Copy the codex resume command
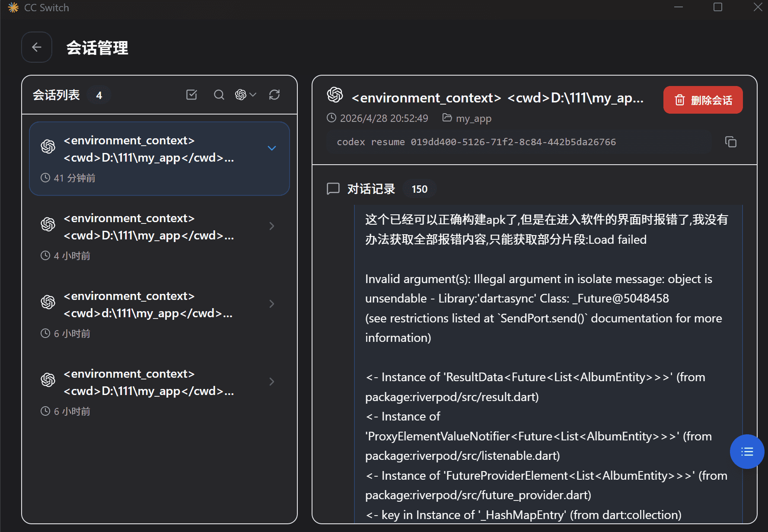This screenshot has height=532, width=768. [x=730, y=142]
